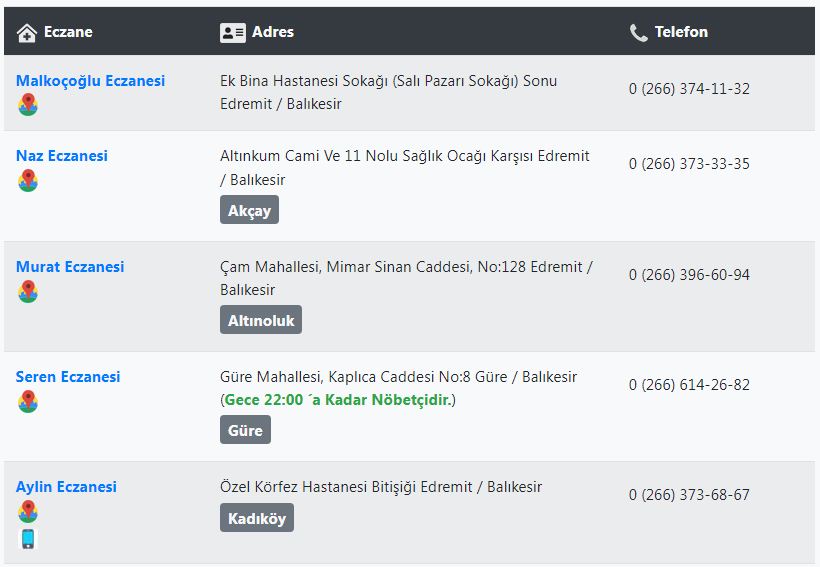Open map pin for Malkoçoğlu Eczanesi
Screen dimensions: 820x567
pyautogui.click(x=28, y=105)
